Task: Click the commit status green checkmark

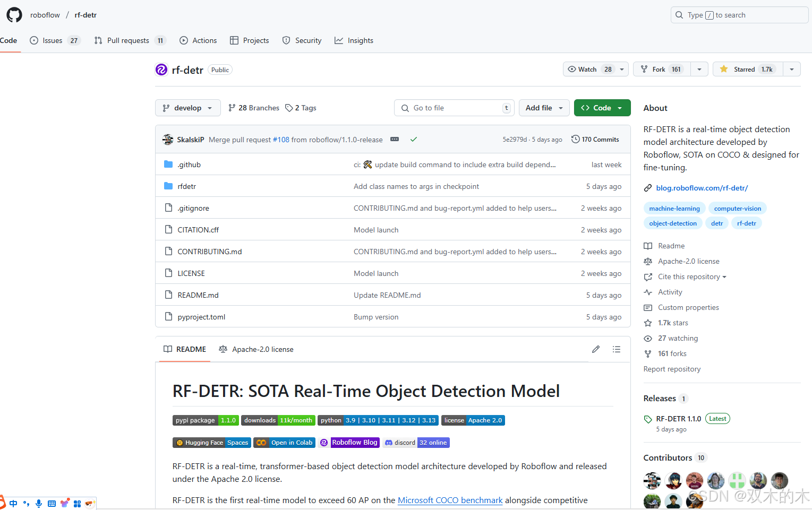Action: point(414,140)
